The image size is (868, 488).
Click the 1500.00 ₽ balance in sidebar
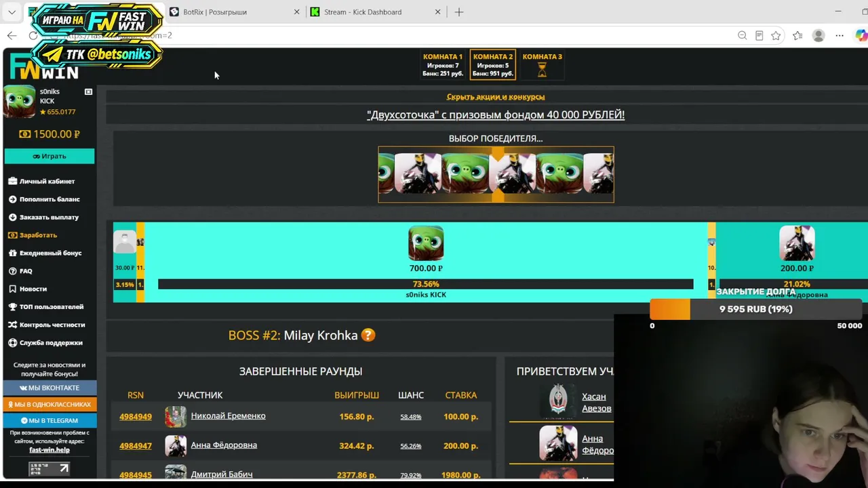pos(50,134)
